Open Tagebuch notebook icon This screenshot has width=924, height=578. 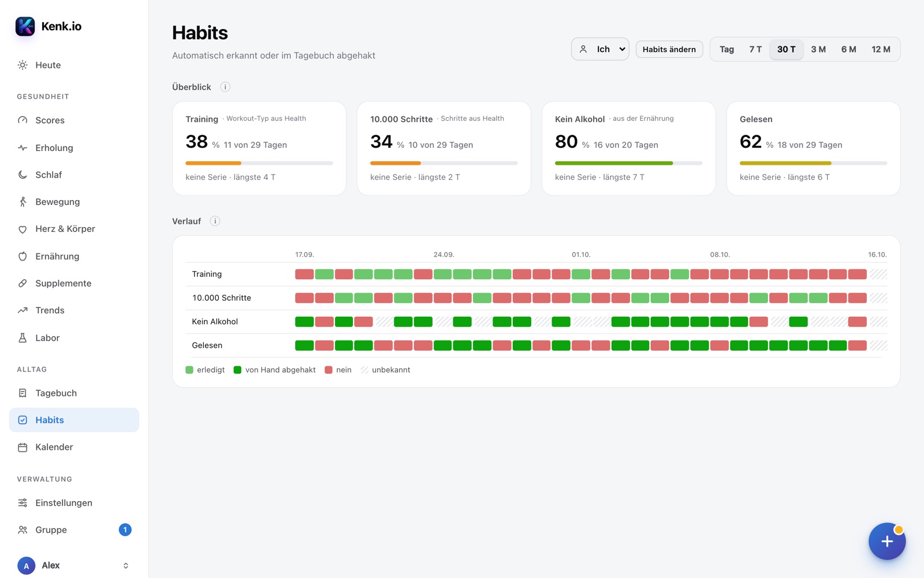[23, 393]
